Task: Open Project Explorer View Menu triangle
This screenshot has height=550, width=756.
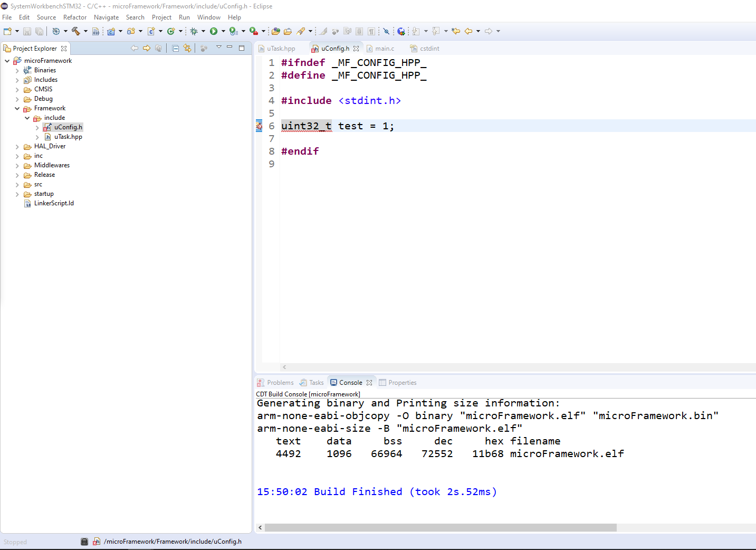Action: (x=219, y=48)
